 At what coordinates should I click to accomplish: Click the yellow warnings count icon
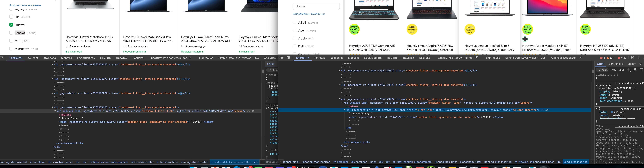[608, 58]
